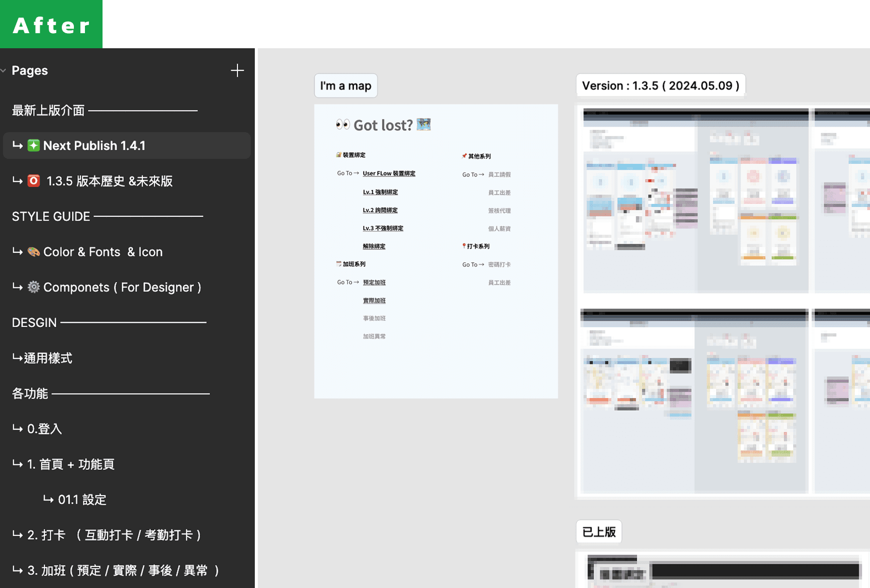
Task: Follow Lv.1 強制綁定 link
Action: point(380,192)
